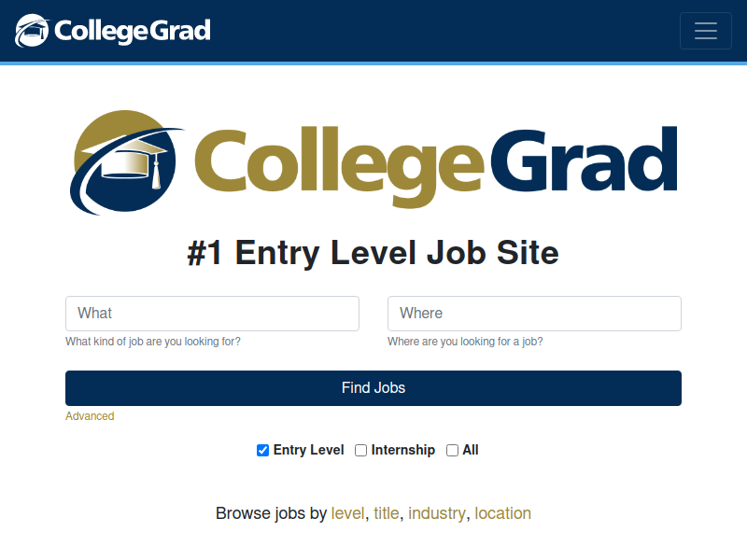Image resolution: width=747 pixels, height=560 pixels.
Task: Click the '#1 Entry Level Job Site' heading
Action: click(x=373, y=252)
